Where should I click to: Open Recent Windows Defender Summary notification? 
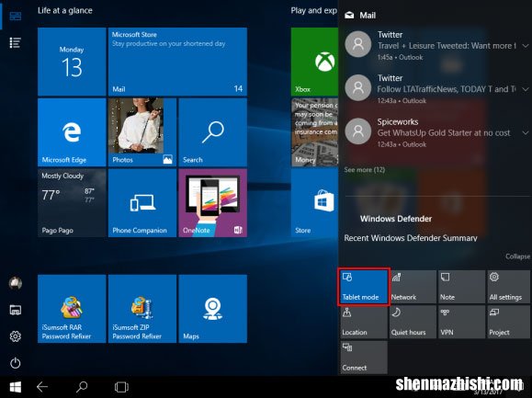(411, 238)
